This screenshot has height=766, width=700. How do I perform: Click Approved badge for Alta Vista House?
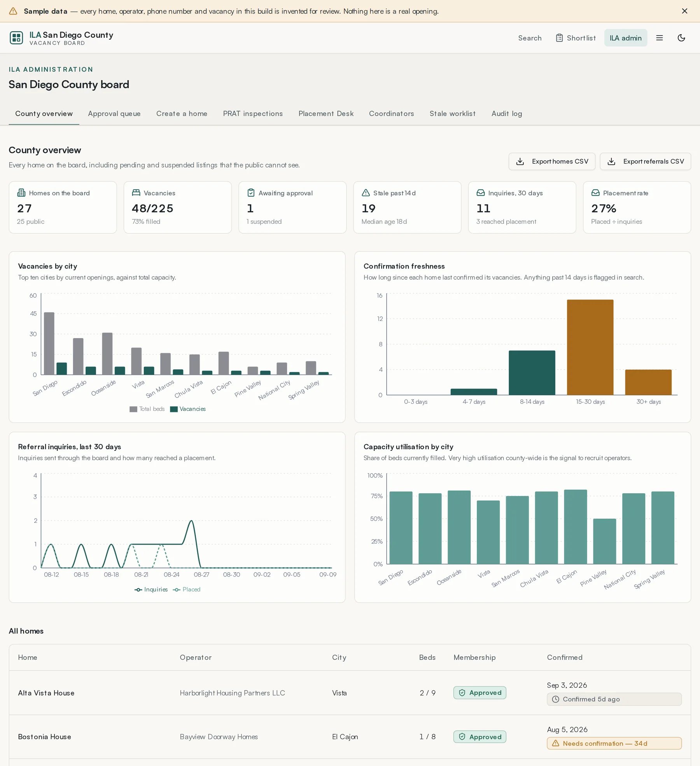click(479, 692)
